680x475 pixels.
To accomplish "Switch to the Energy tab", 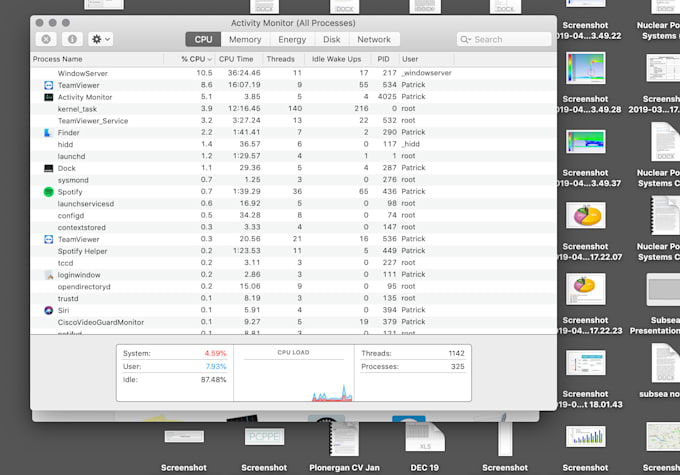I will 292,39.
